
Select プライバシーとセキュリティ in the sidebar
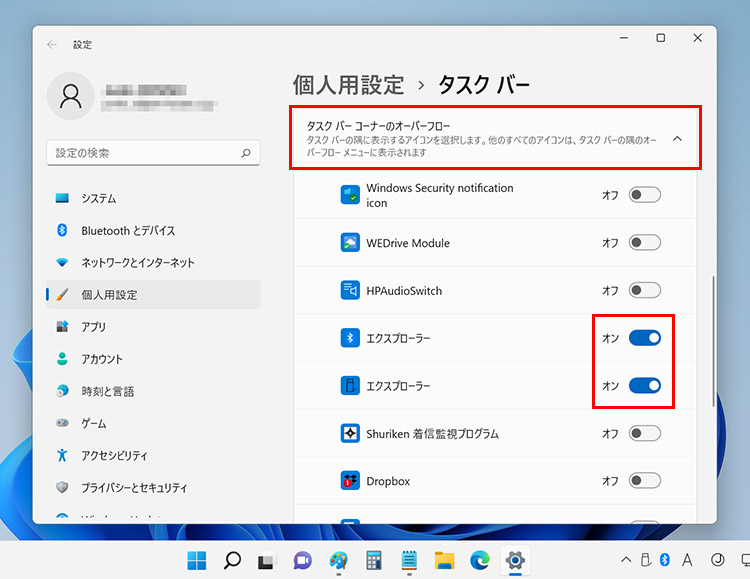(x=134, y=487)
